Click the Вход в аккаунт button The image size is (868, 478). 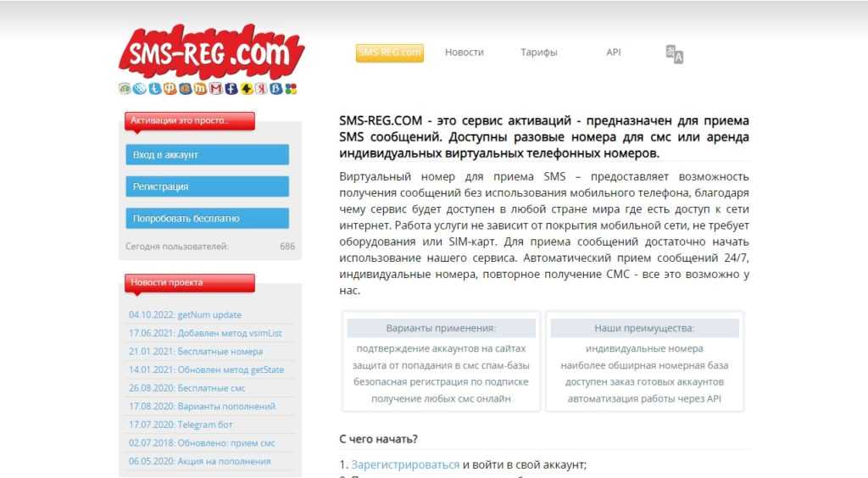207,154
